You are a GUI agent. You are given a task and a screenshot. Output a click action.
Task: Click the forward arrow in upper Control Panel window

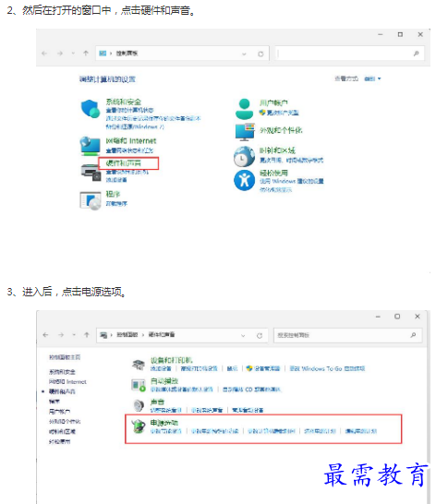60,54
